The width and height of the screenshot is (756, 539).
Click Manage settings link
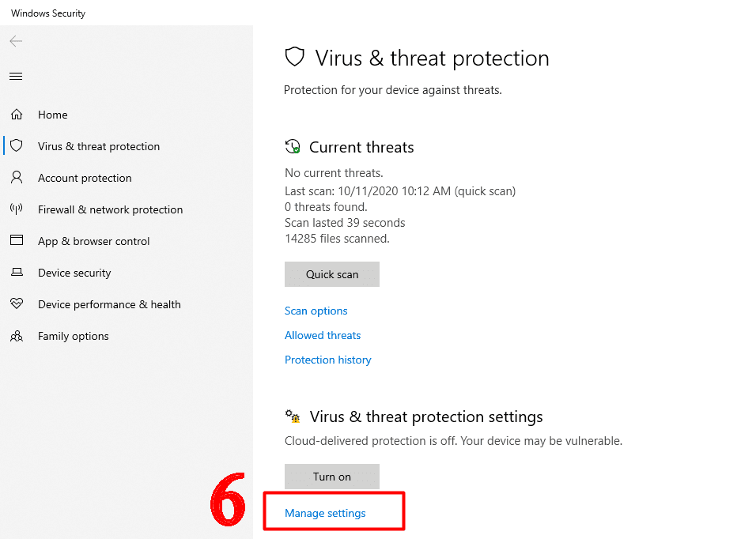coord(325,513)
